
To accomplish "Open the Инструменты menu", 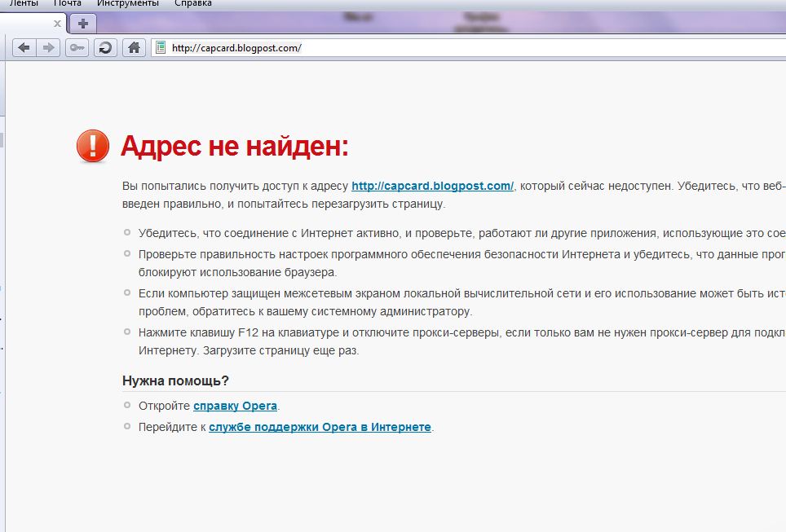I will [128, 3].
